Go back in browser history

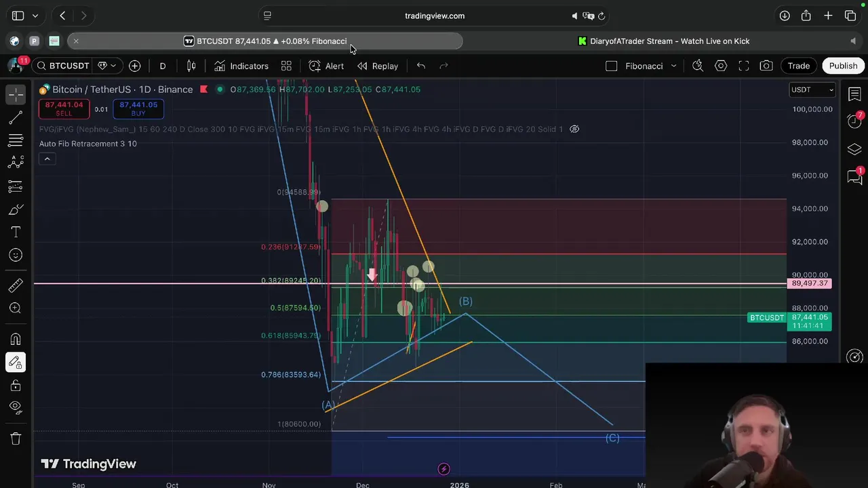pos(62,16)
